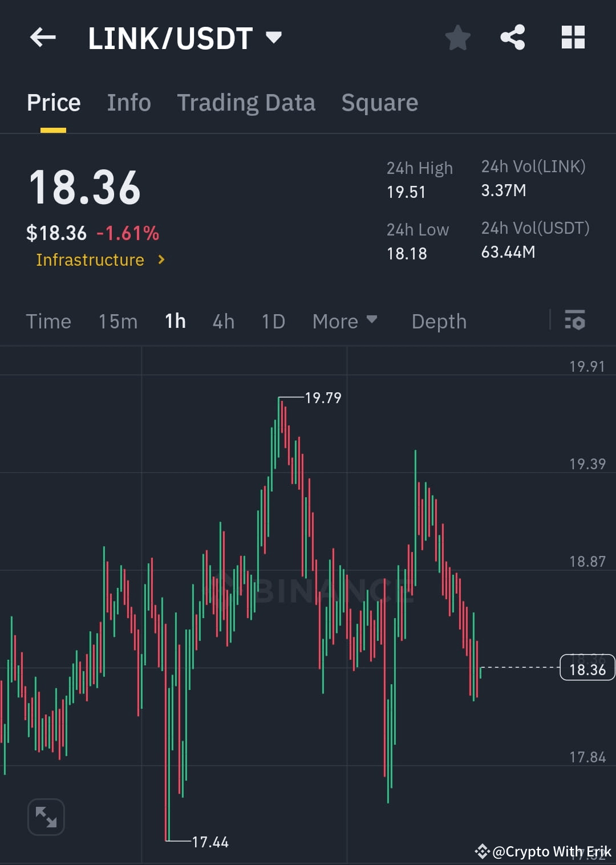Switch to the Trading Data tab
This screenshot has width=616, height=865.
pos(246,102)
